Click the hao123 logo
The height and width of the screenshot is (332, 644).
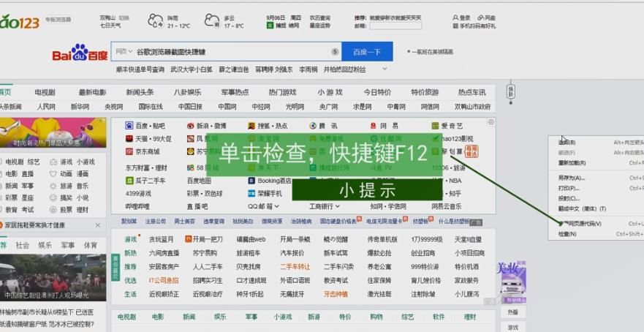pyautogui.click(x=19, y=21)
